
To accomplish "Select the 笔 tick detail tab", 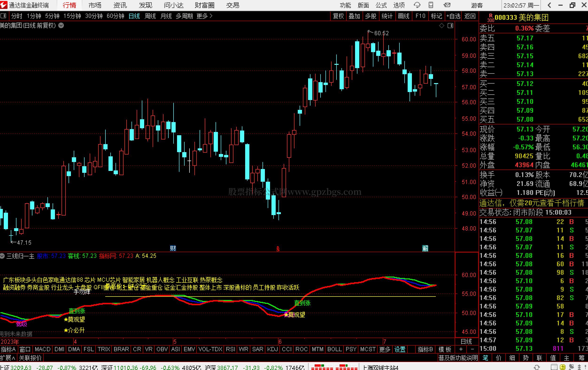I will 485,358.
